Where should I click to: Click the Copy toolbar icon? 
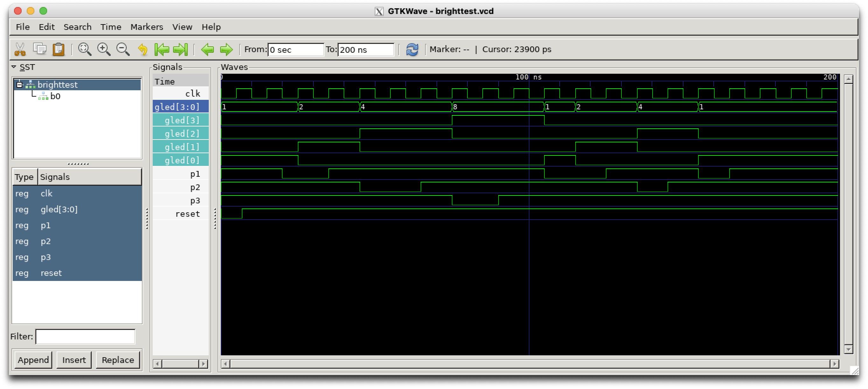point(40,50)
